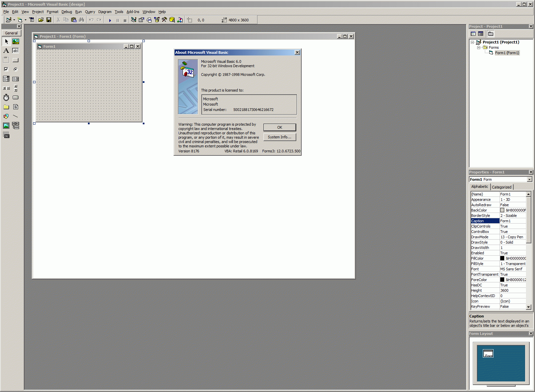Click the Toolbox hammer-and-wrench toolbar icon
This screenshot has height=392, width=535.
tap(165, 20)
